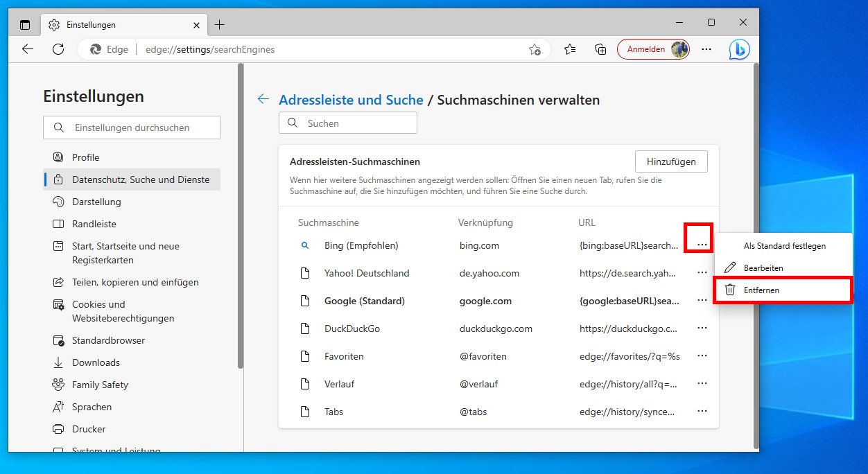Screen dimensions: 868x474
Task: Choose Als Standard festlegen option
Action: click(x=784, y=245)
